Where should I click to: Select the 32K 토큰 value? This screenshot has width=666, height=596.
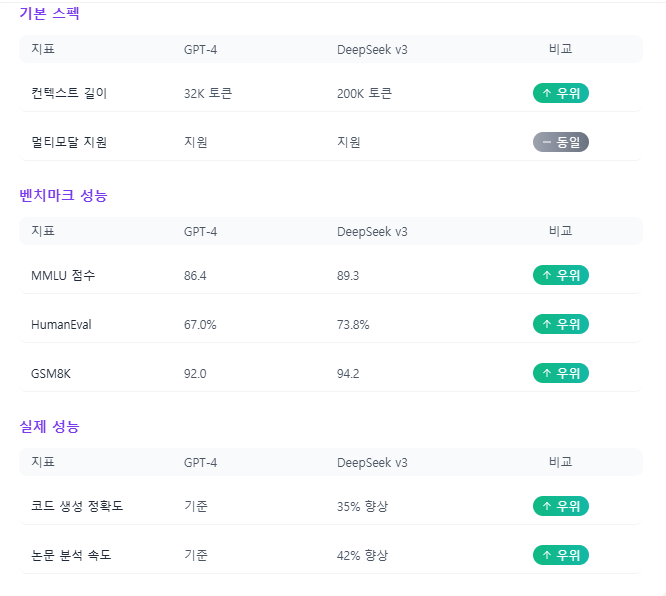click(x=208, y=93)
